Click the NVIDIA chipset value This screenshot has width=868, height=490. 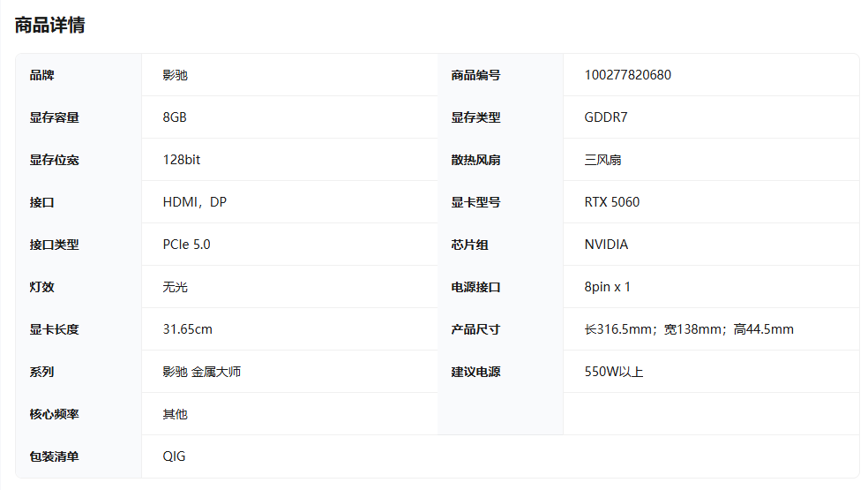click(606, 245)
